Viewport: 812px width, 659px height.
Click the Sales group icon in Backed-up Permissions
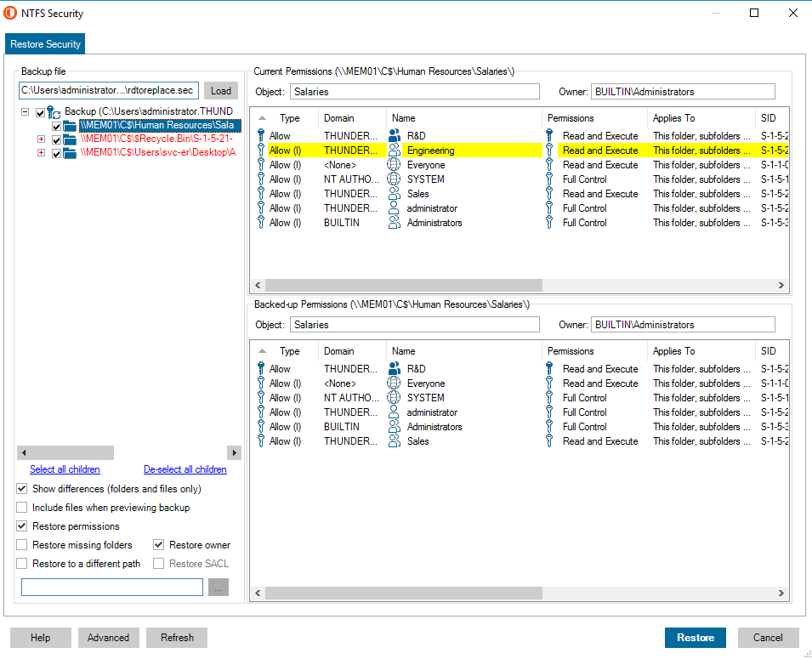tap(395, 441)
